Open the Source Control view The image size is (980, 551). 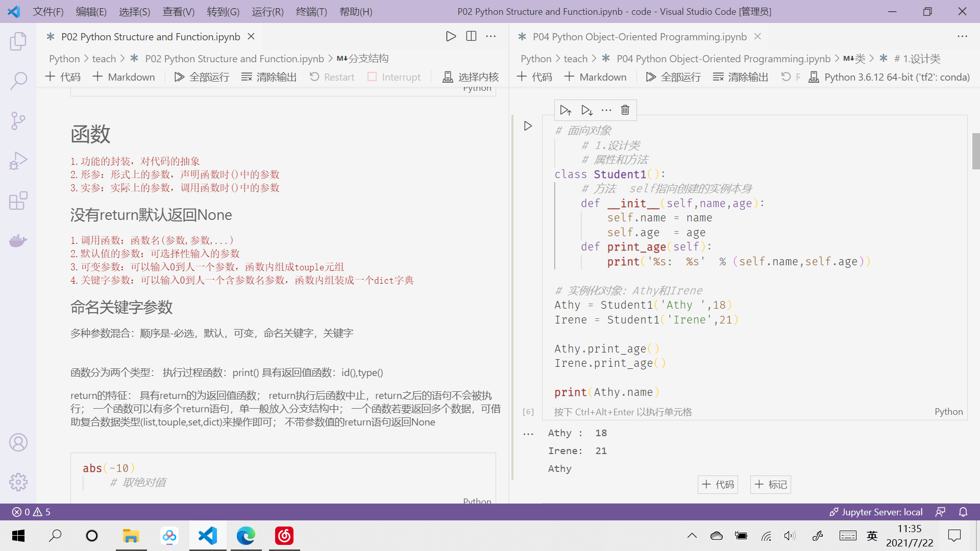coord(18,121)
